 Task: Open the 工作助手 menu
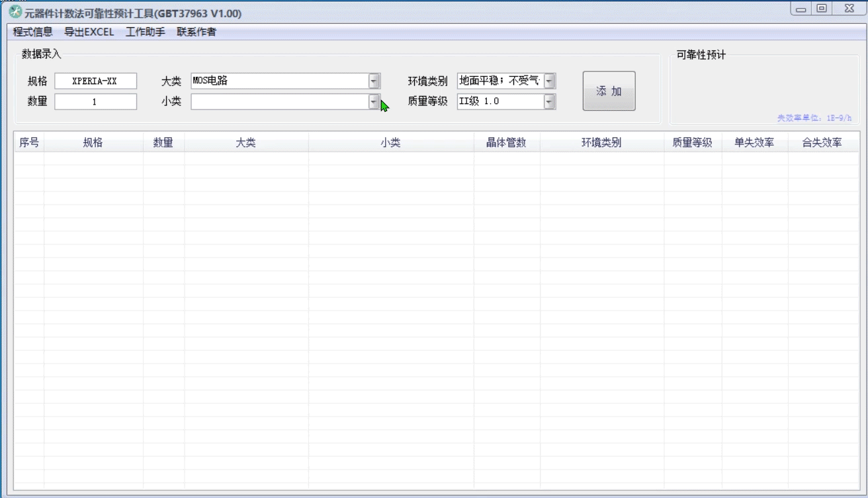[x=146, y=32]
